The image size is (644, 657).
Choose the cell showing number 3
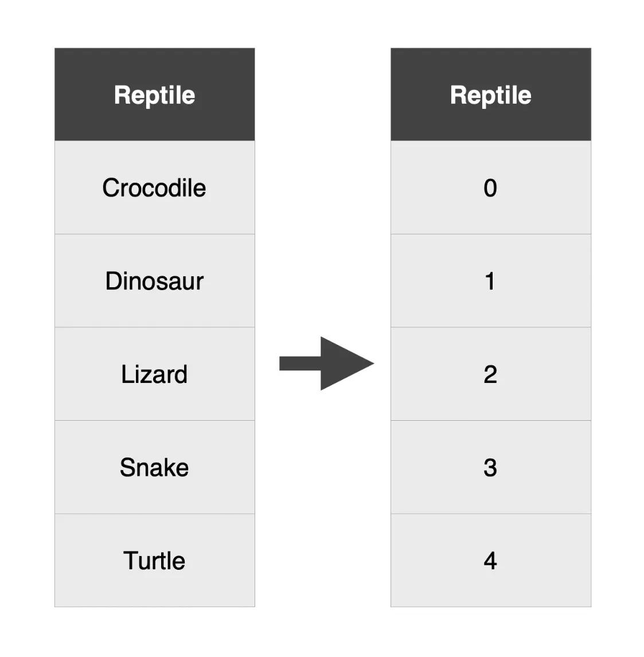coord(491,467)
